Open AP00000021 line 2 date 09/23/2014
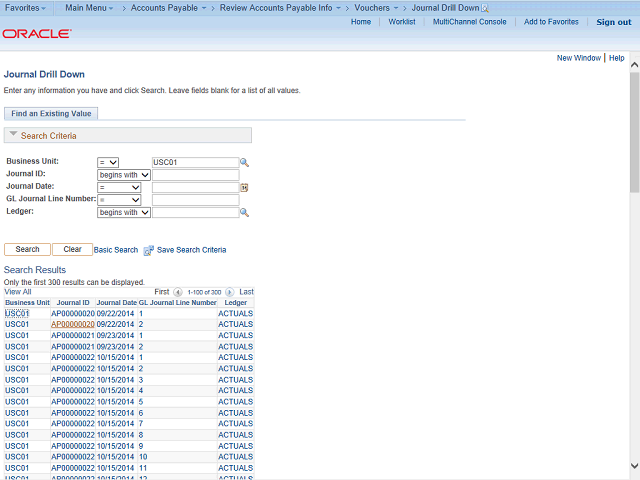640x480 pixels. [x=116, y=347]
